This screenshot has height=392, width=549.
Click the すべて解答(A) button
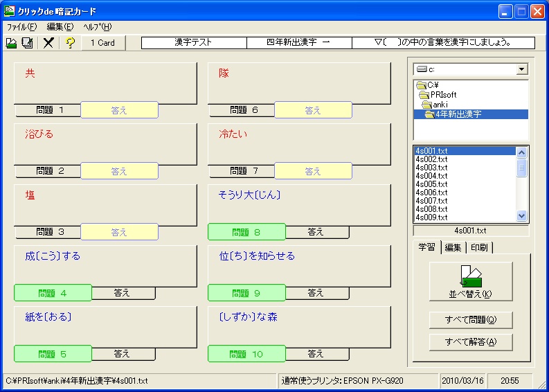(x=471, y=342)
